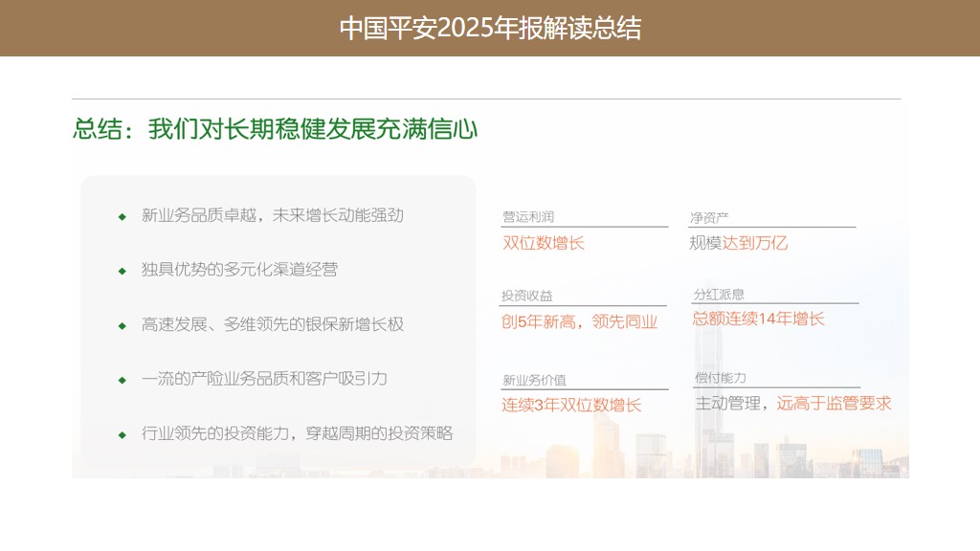Click the text '总额连续14年增长'
Screen dimensions: 980x551
(x=758, y=319)
